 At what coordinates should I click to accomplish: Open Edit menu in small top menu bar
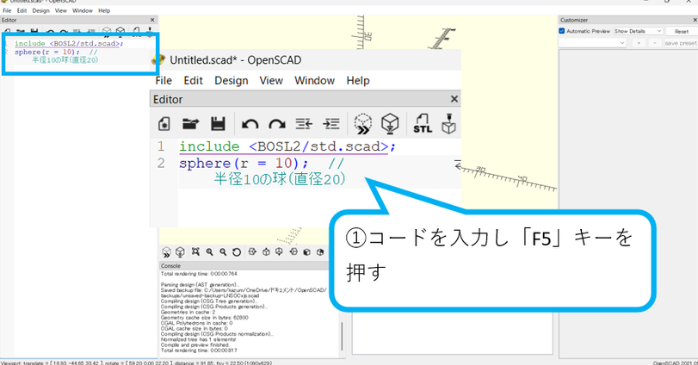(22, 11)
